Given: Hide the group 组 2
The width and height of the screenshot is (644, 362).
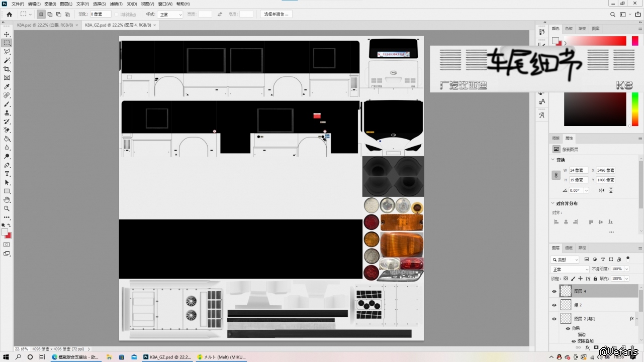Looking at the screenshot, I should point(554,305).
